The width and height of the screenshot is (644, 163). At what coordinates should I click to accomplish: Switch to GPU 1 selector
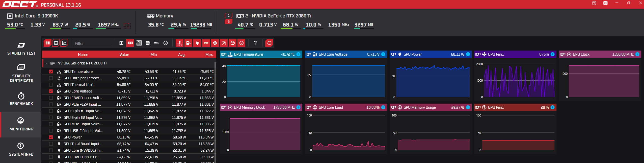point(229,16)
